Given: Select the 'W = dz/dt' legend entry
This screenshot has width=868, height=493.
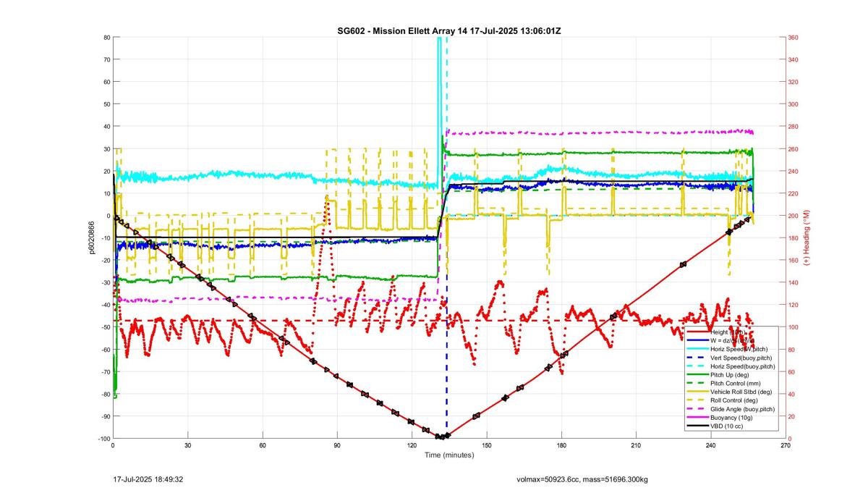Looking at the screenshot, I should 731,340.
